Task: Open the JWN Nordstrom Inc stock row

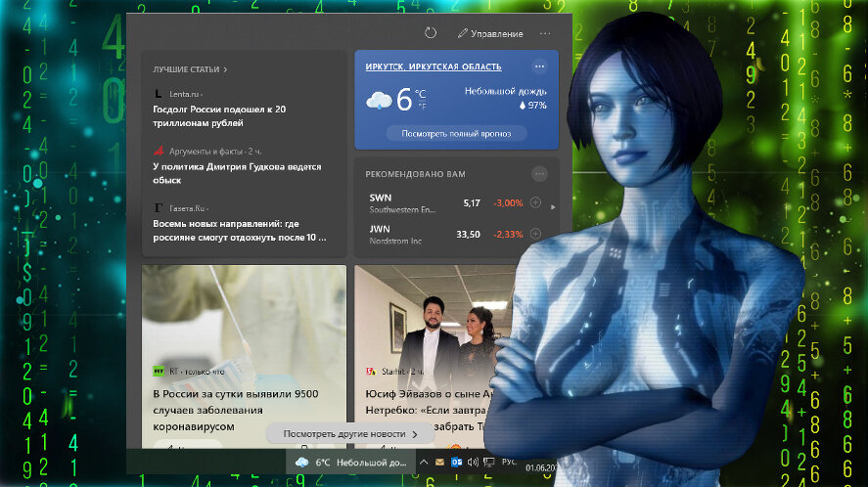Action: 454,234
